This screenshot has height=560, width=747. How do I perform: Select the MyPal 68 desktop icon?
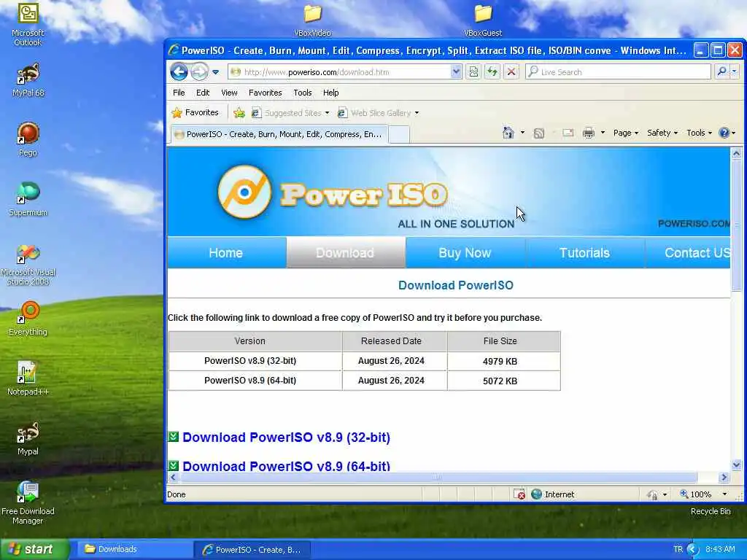coord(28,80)
